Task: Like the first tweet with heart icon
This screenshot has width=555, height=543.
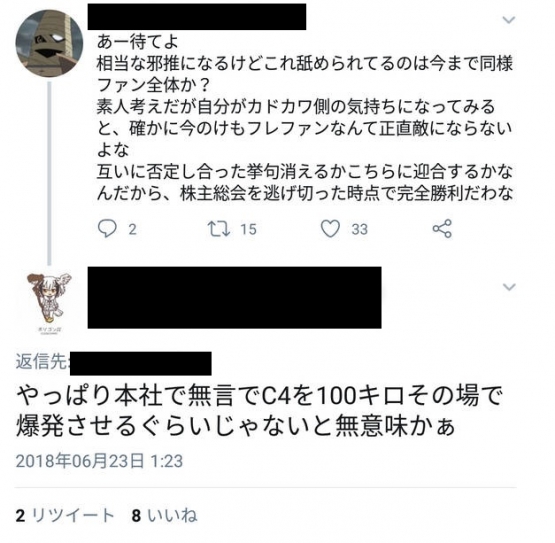Action: click(x=330, y=229)
